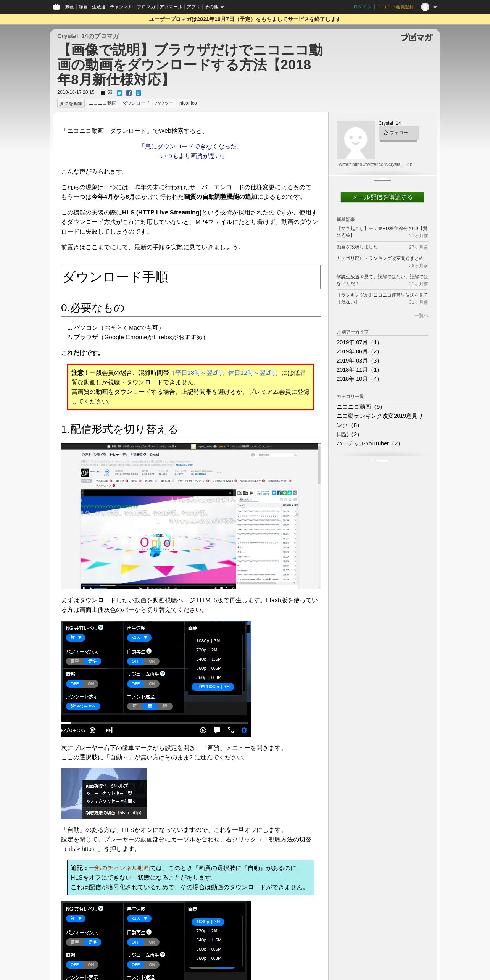Click the Crystal_14 profile avatar image

tap(356, 140)
